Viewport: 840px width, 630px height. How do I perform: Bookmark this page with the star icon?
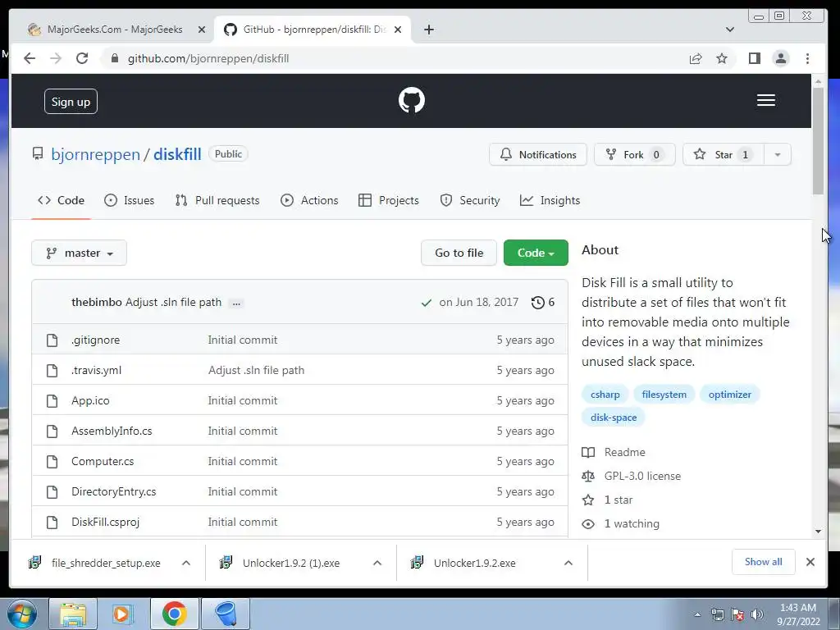(722, 58)
